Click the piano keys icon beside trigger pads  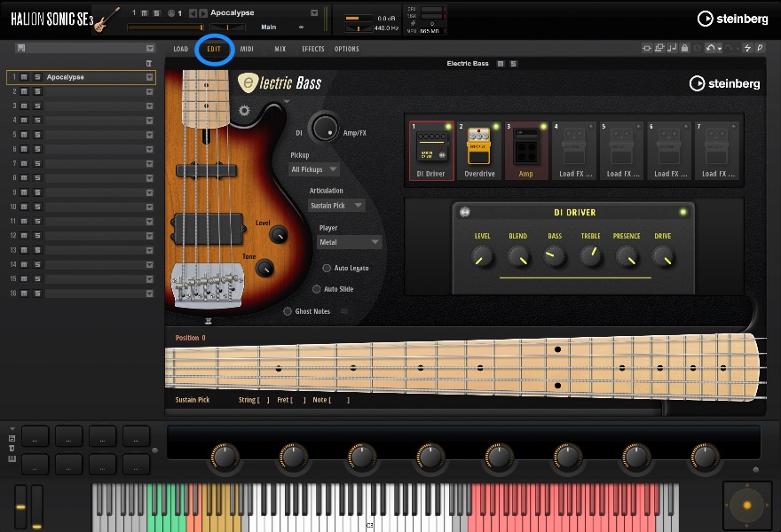[x=12, y=458]
